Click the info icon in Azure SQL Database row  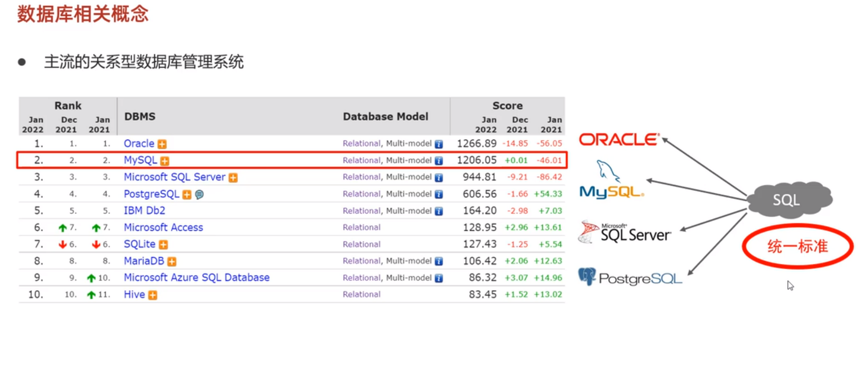coord(439,278)
